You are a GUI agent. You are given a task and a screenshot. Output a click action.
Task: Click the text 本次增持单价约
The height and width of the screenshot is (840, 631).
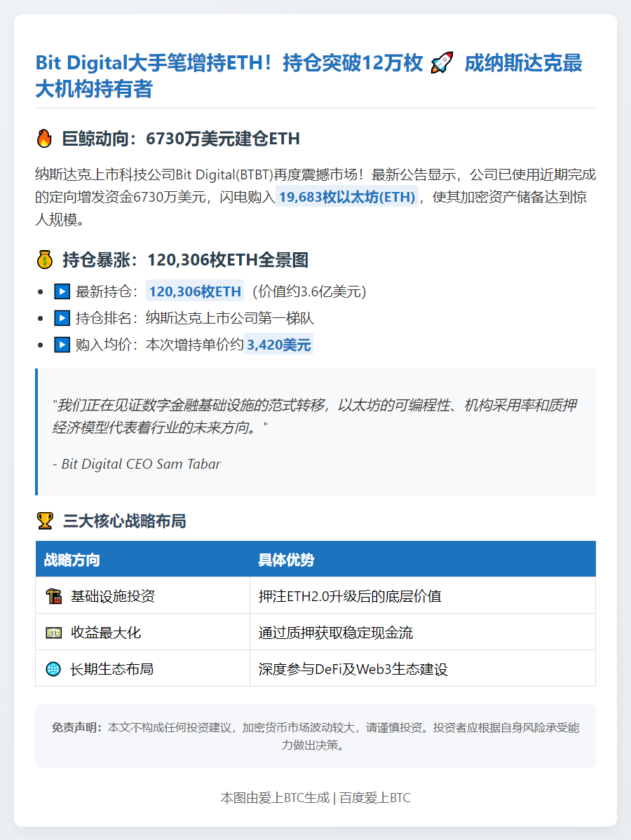point(195,345)
